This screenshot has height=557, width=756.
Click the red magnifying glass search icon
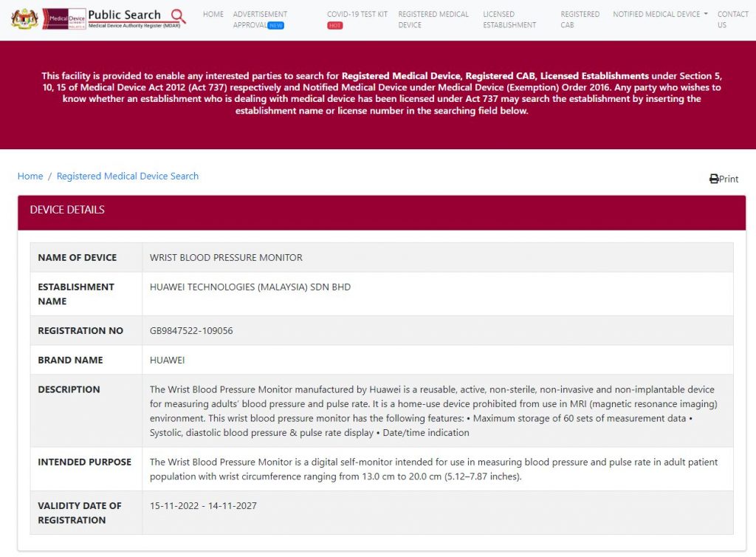click(178, 16)
